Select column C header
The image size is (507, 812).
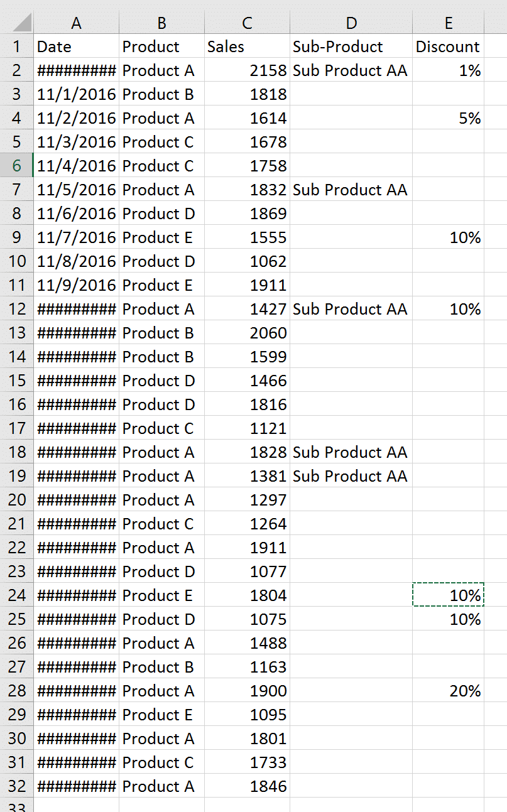pyautogui.click(x=247, y=23)
